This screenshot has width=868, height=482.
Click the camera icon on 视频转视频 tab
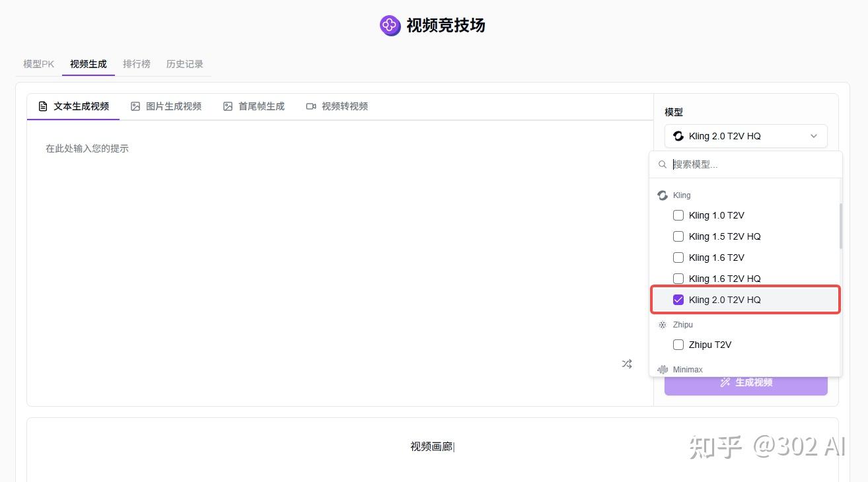pyautogui.click(x=311, y=106)
